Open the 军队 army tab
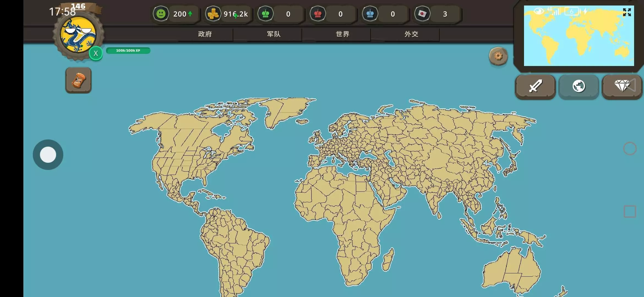This screenshot has width=644, height=297. coord(274,34)
